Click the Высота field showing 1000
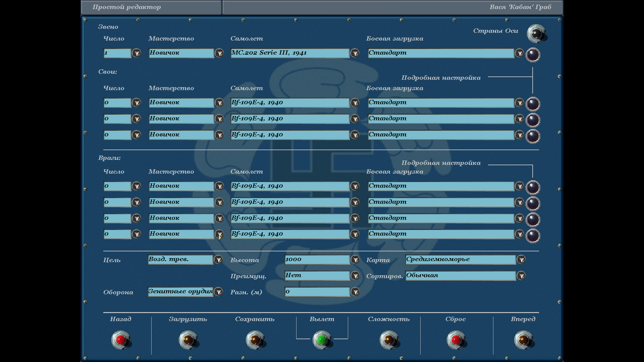 pos(317,259)
